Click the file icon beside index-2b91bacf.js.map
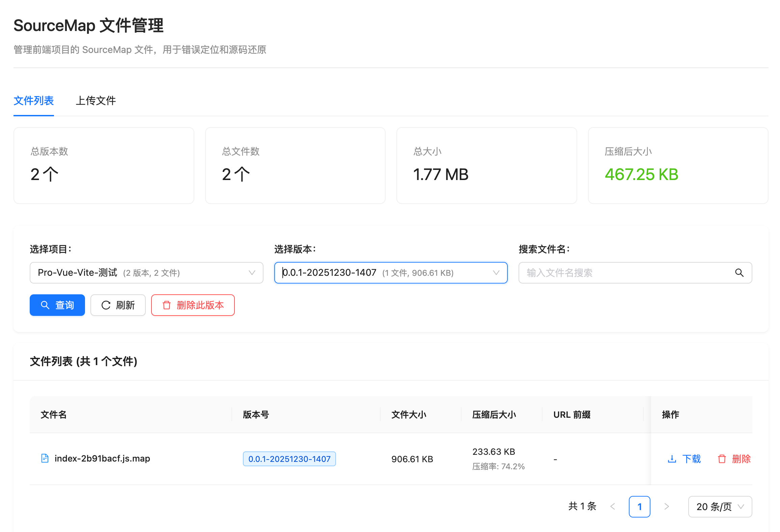This screenshot has height=532, width=780. click(45, 458)
